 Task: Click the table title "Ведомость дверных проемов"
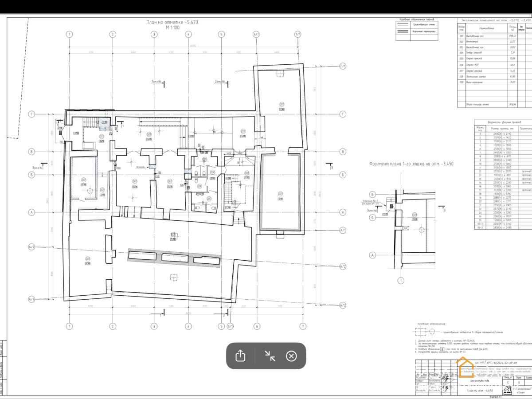click(x=505, y=122)
